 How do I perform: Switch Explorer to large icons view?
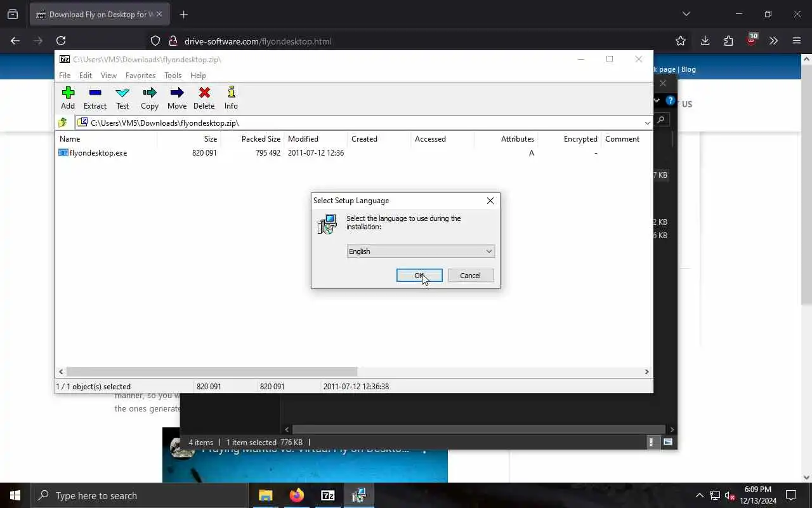(x=668, y=442)
